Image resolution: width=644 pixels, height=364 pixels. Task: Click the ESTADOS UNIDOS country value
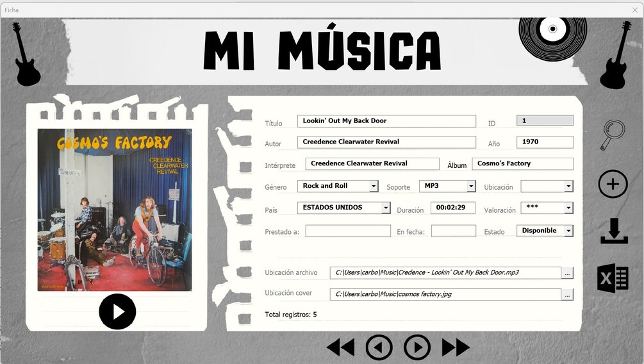click(x=333, y=208)
